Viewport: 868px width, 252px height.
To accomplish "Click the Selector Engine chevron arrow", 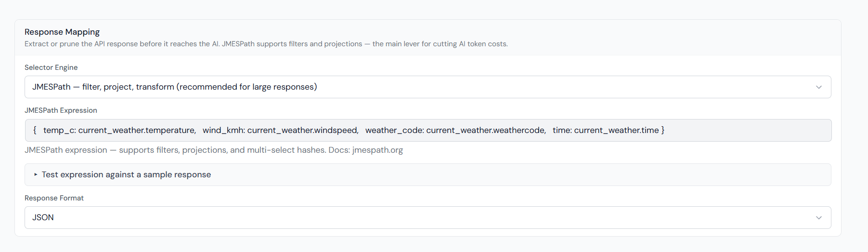I will (x=819, y=87).
